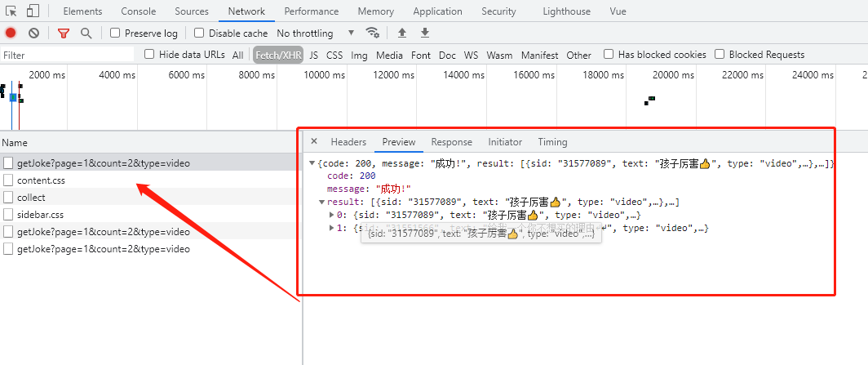Collapse the result array in preview
Image resolution: width=868 pixels, height=365 pixels.
tap(321, 202)
